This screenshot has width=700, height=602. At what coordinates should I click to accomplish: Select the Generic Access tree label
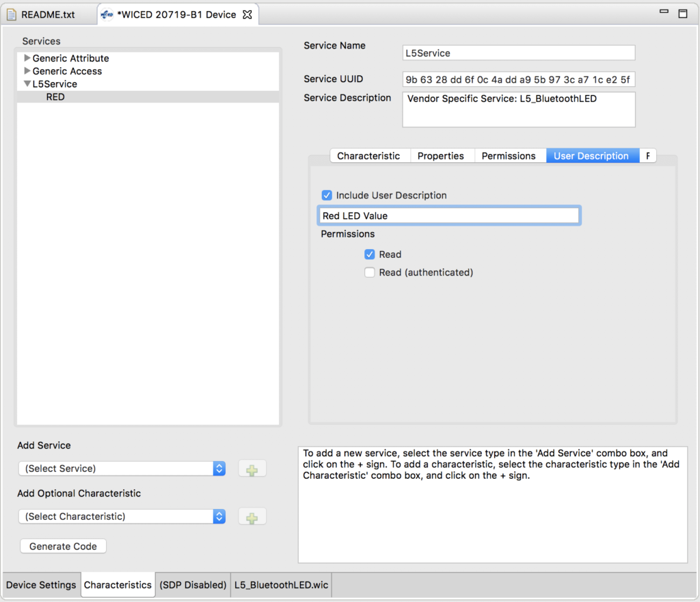point(67,71)
